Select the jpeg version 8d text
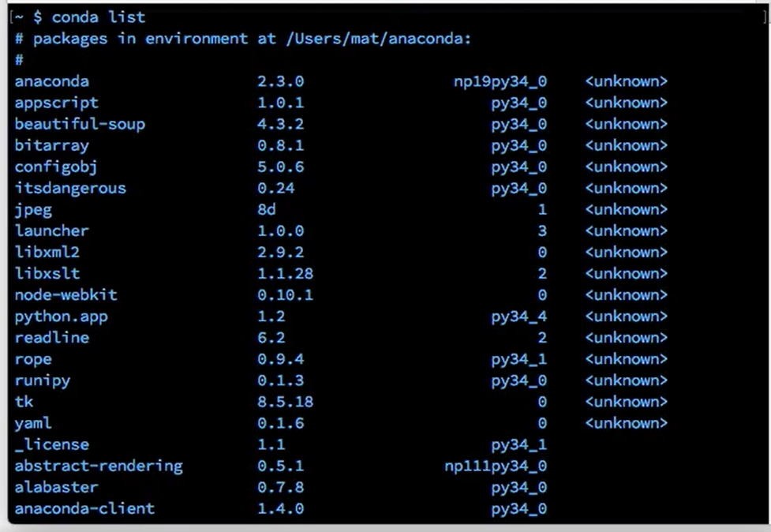The image size is (771, 532). pyautogui.click(x=267, y=209)
